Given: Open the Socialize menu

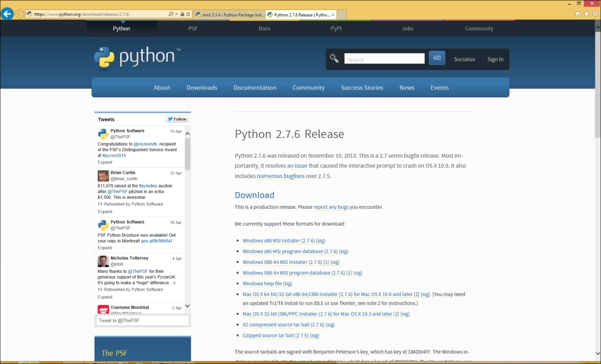Looking at the screenshot, I should point(464,59).
